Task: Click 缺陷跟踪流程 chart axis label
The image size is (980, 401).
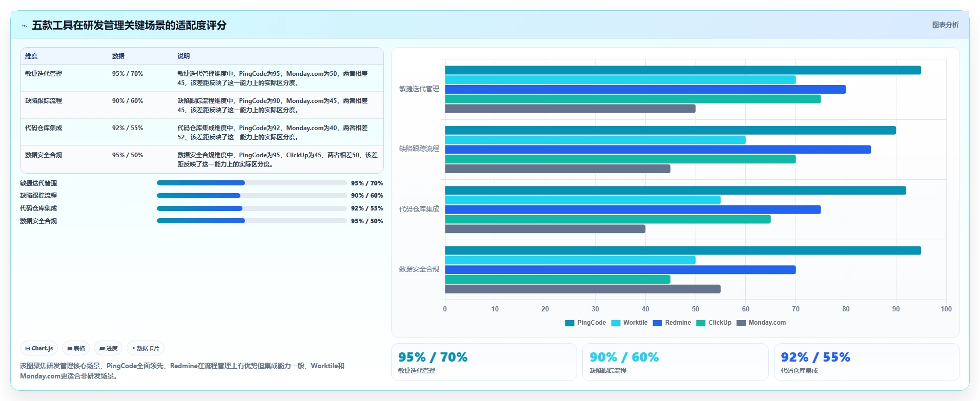Action: 419,149
